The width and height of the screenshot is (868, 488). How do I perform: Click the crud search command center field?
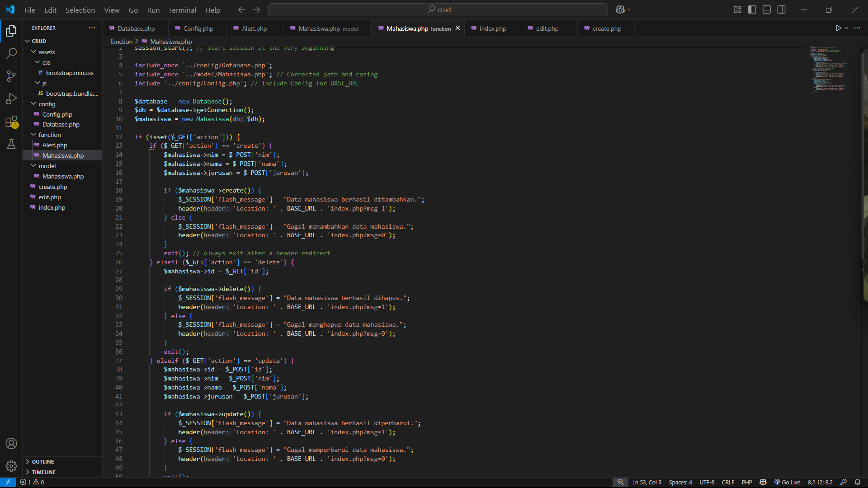tap(438, 9)
